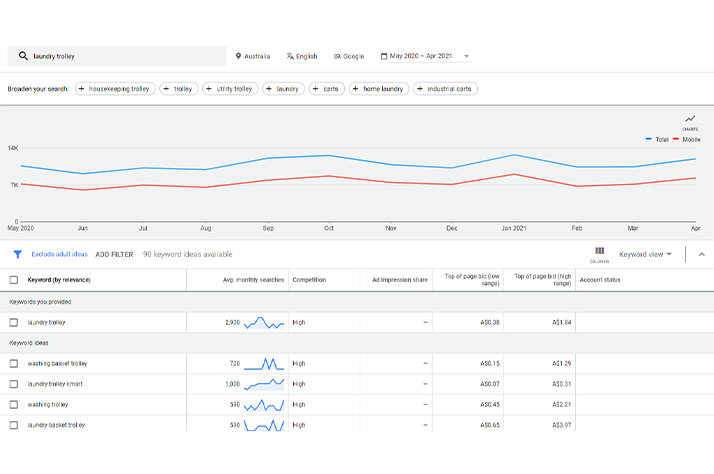Image resolution: width=714 pixels, height=474 pixels.
Task: Click the plus icon on industrial carts chip
Action: (420, 89)
